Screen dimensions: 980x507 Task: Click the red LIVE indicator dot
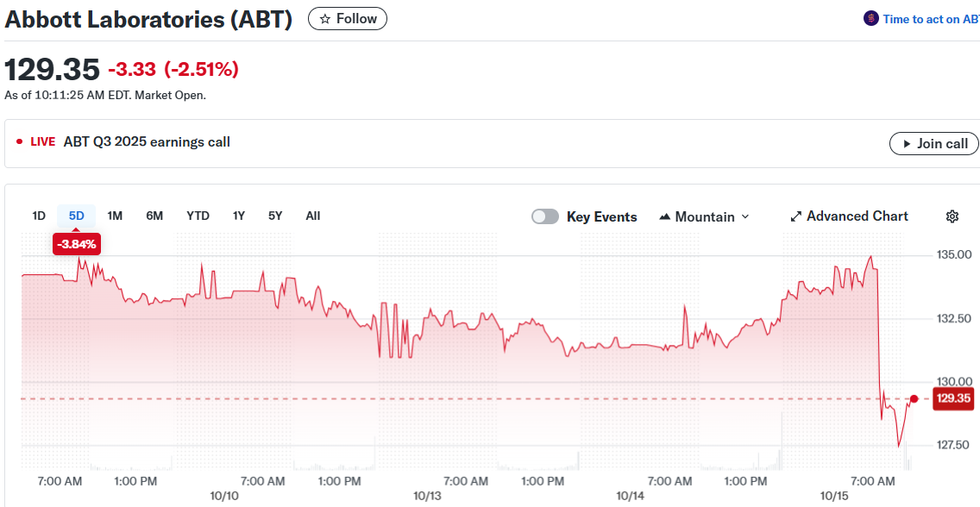(x=20, y=142)
